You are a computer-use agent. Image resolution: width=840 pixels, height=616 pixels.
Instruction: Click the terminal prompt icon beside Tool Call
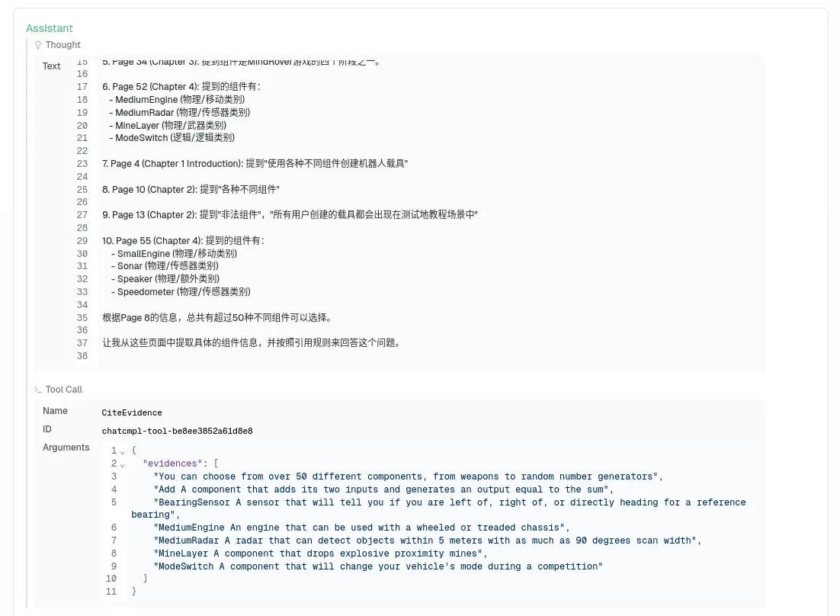pyautogui.click(x=38, y=390)
